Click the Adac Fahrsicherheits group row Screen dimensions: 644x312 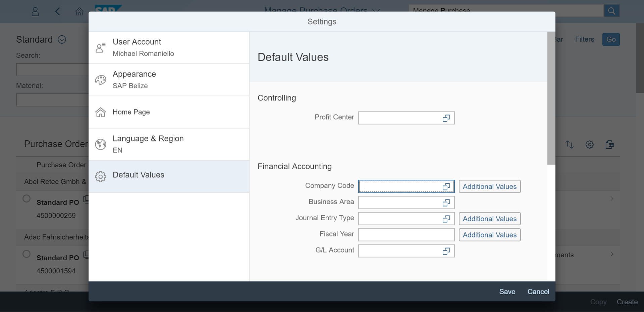coord(52,237)
